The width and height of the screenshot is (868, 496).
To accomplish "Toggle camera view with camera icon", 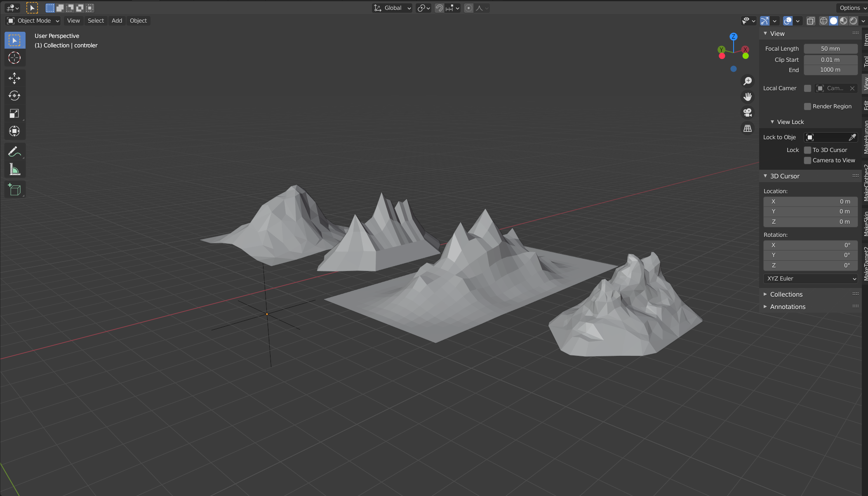I will click(x=747, y=112).
